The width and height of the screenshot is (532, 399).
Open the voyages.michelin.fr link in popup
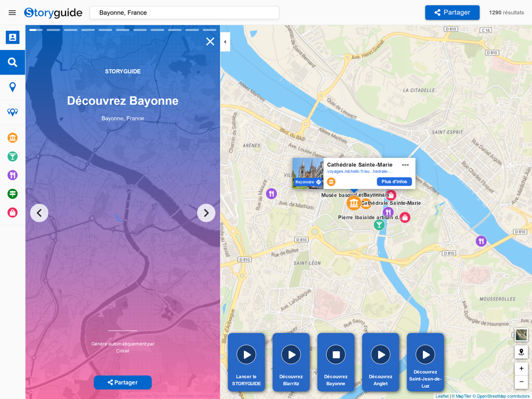pyautogui.click(x=360, y=172)
